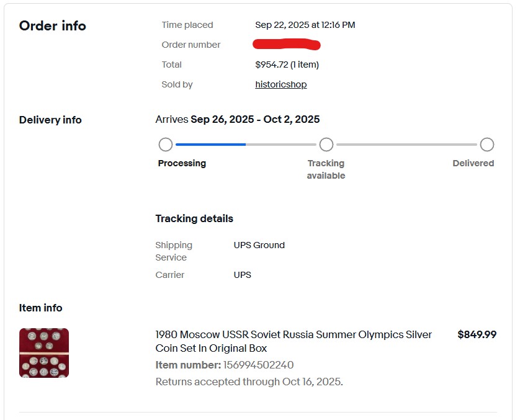This screenshot has width=520, height=420.
Task: Click the Processing status label
Action: tap(182, 163)
